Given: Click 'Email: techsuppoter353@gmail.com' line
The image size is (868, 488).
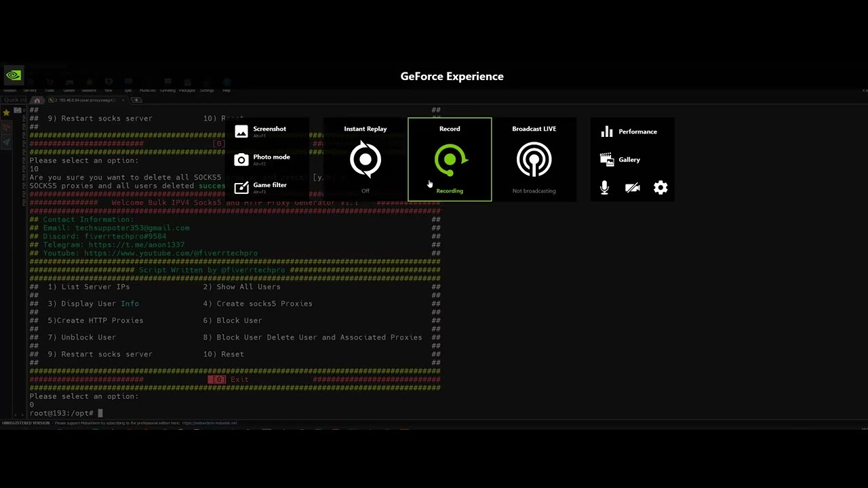Looking at the screenshot, I should (x=116, y=228).
